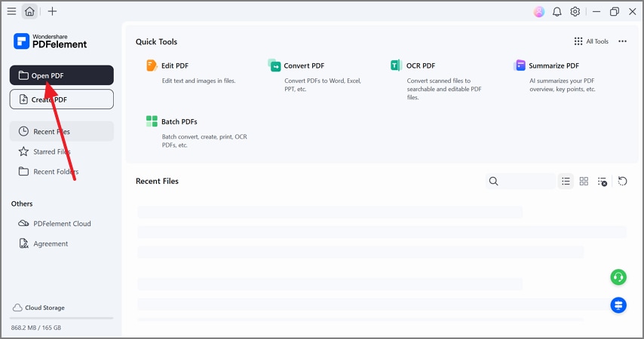Viewport: 644px width, 339px height.
Task: Switch to list view
Action: (x=566, y=181)
